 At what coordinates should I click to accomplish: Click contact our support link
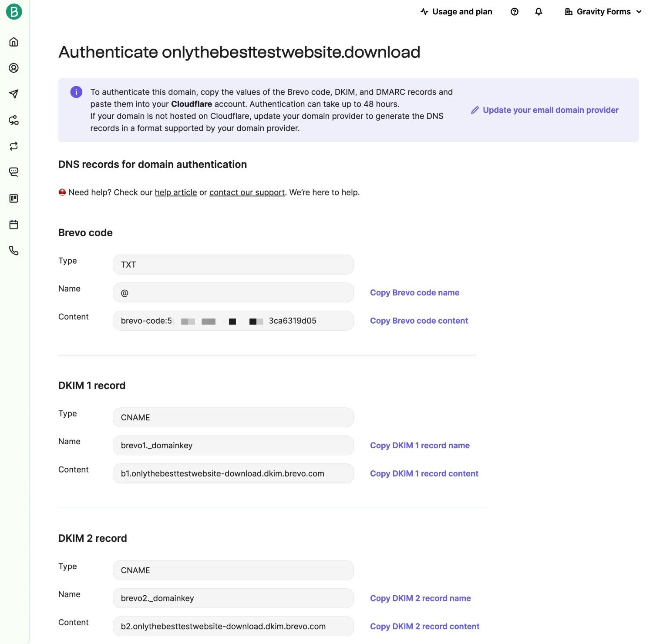point(247,192)
